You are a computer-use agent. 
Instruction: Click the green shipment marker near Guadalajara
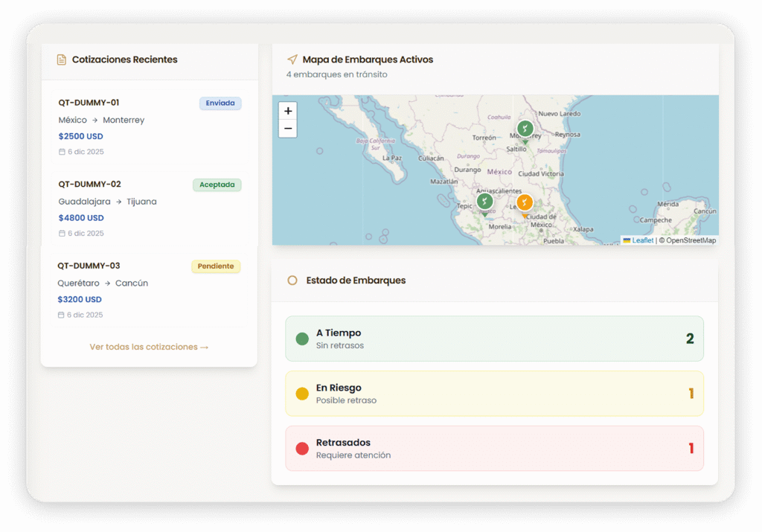pos(484,201)
